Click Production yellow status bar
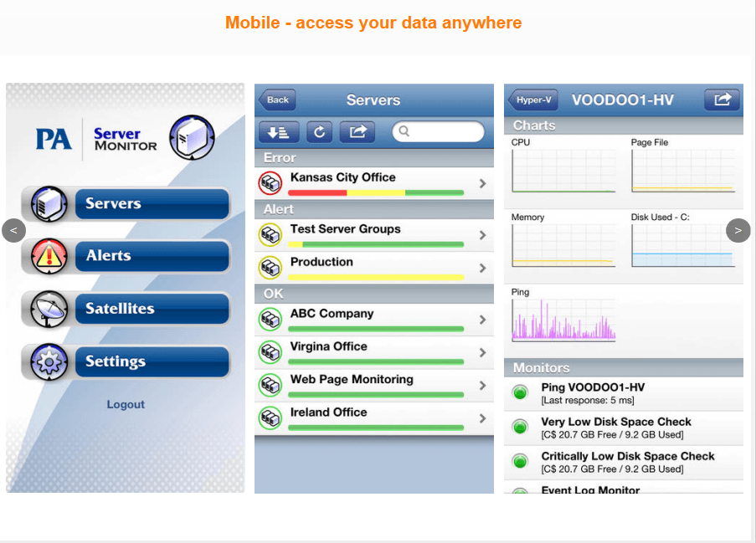 click(376, 277)
